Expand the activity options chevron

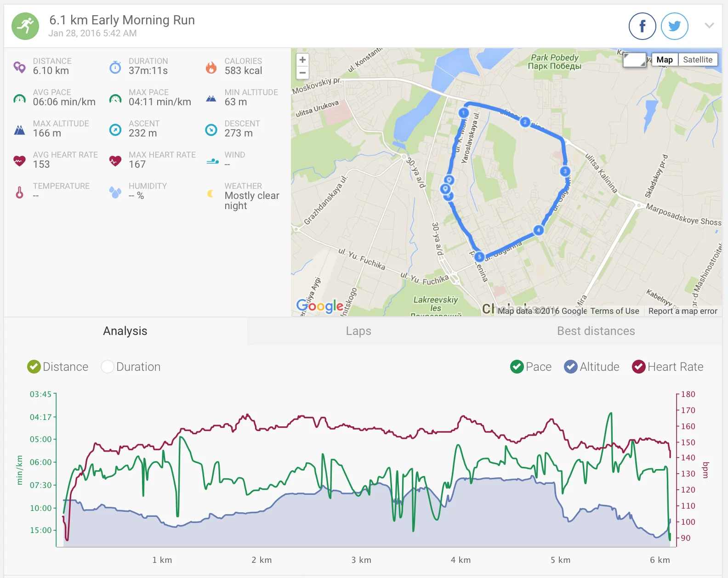coord(709,26)
